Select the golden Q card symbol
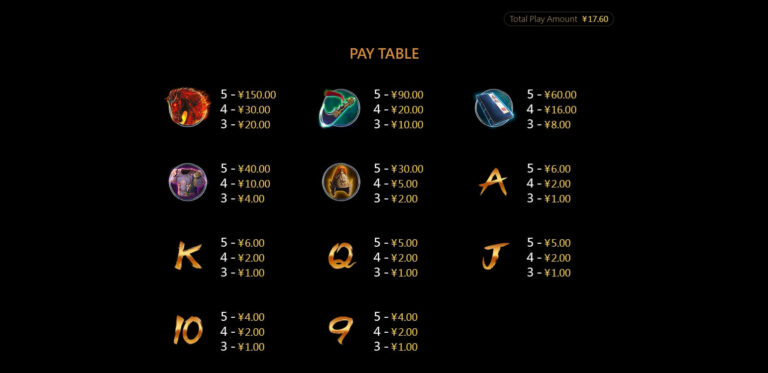Screen dimensions: 768x373 coord(341,256)
